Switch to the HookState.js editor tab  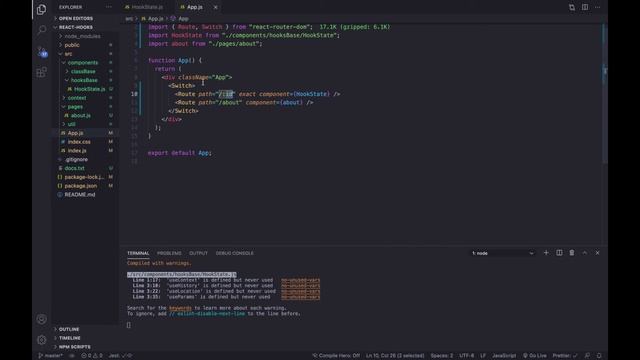tap(144, 7)
